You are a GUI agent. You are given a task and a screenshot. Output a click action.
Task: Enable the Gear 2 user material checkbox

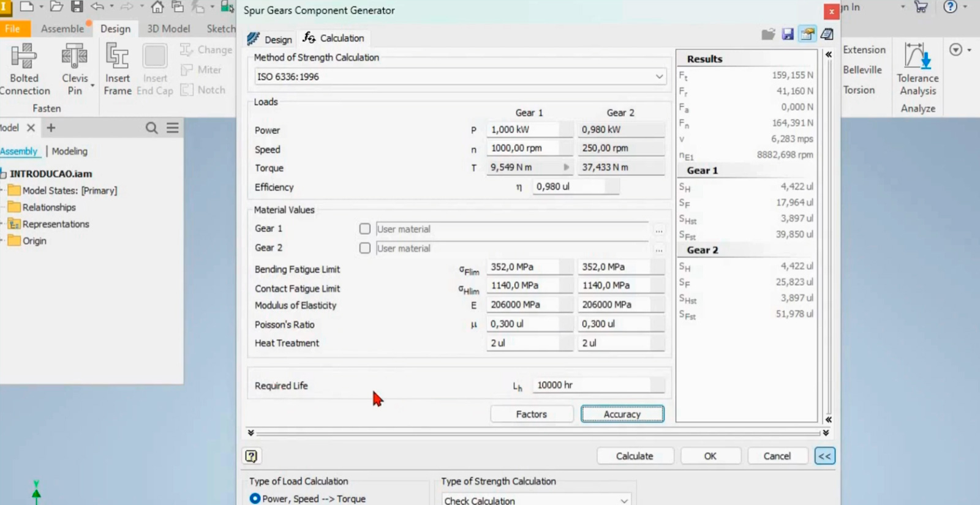tap(365, 248)
